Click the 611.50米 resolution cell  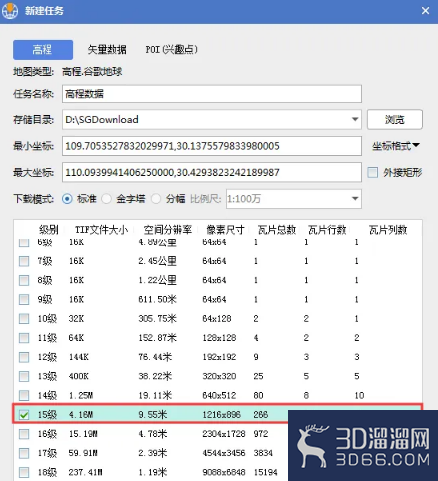(157, 299)
